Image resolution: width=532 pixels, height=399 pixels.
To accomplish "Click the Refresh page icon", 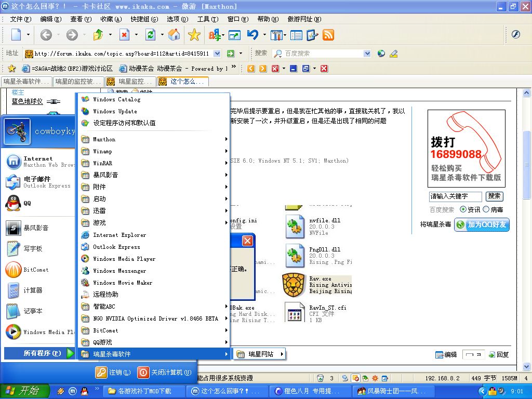I will pos(150,35).
